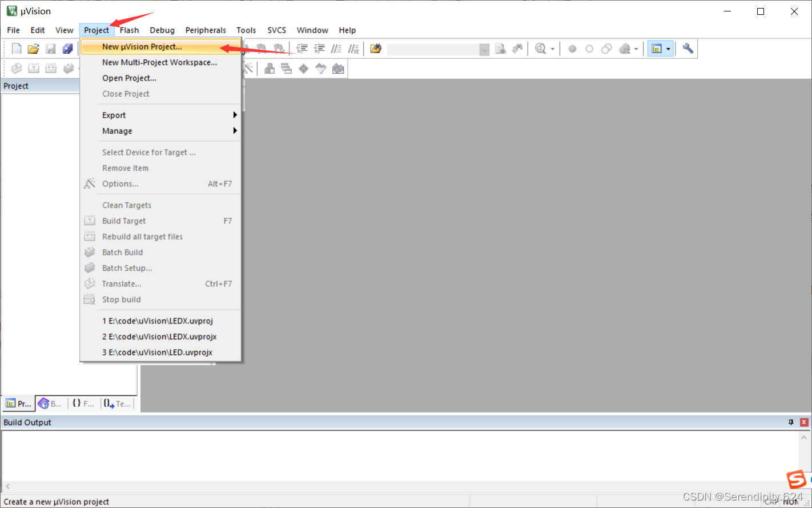The width and height of the screenshot is (812, 508).
Task: Switch to the Templates (Te...) tab
Action: [118, 403]
